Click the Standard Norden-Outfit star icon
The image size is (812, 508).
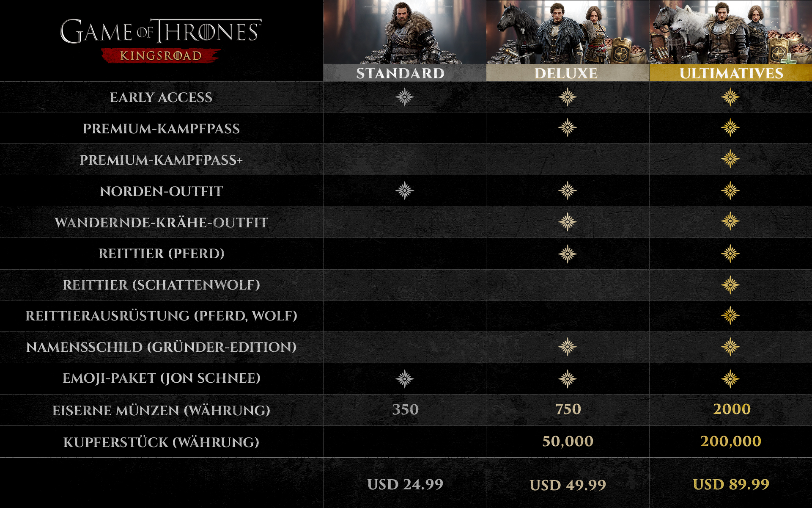[x=404, y=190]
